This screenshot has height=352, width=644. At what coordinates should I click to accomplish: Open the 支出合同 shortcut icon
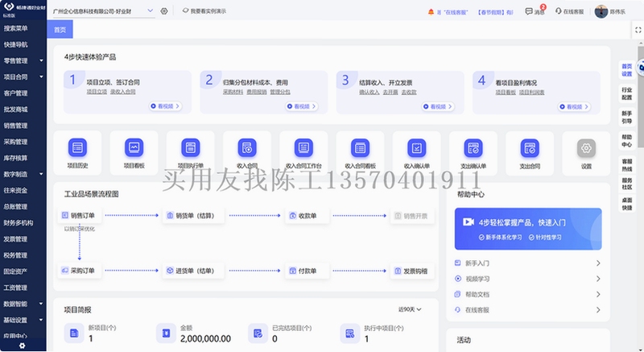point(530,148)
